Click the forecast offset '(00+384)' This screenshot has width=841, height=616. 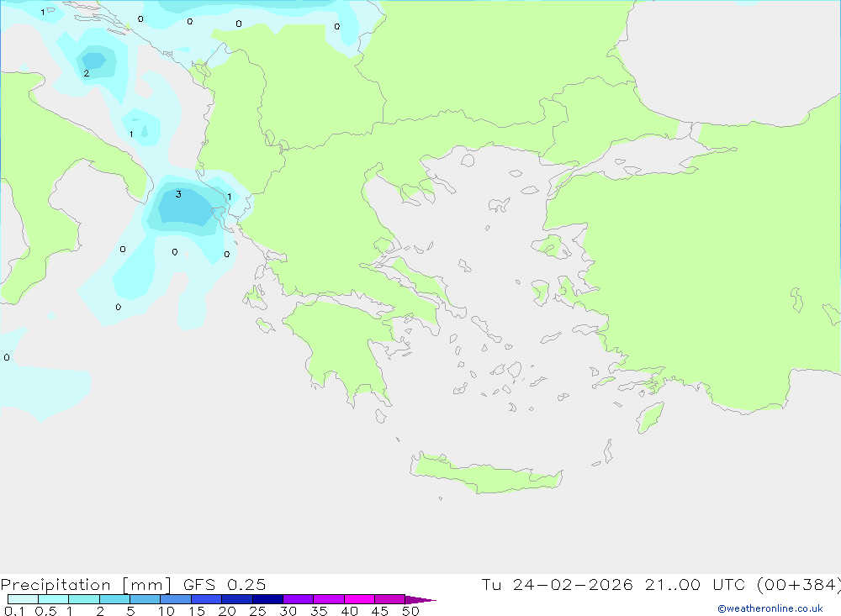pyautogui.click(x=799, y=584)
